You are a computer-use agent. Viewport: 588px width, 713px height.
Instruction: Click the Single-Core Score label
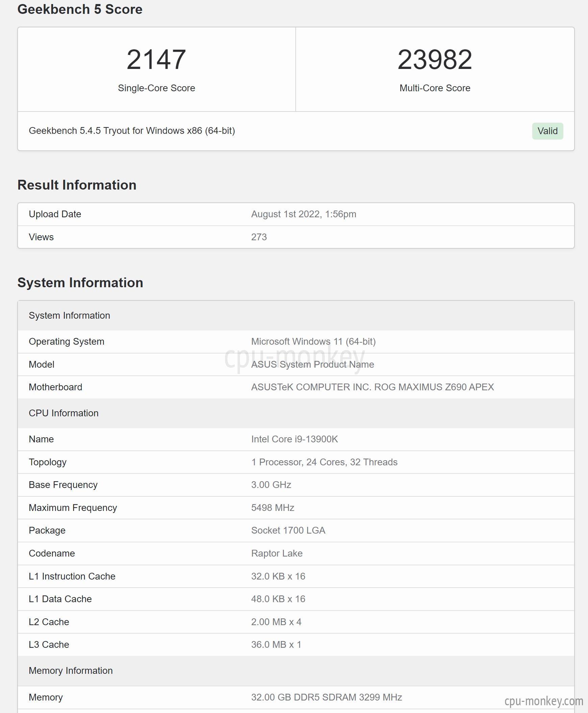[x=156, y=88]
